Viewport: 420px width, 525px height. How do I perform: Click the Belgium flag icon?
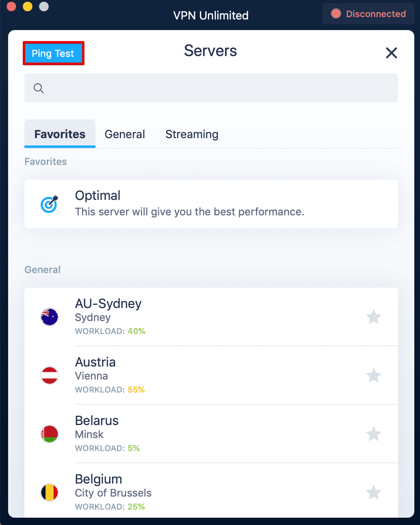click(49, 492)
